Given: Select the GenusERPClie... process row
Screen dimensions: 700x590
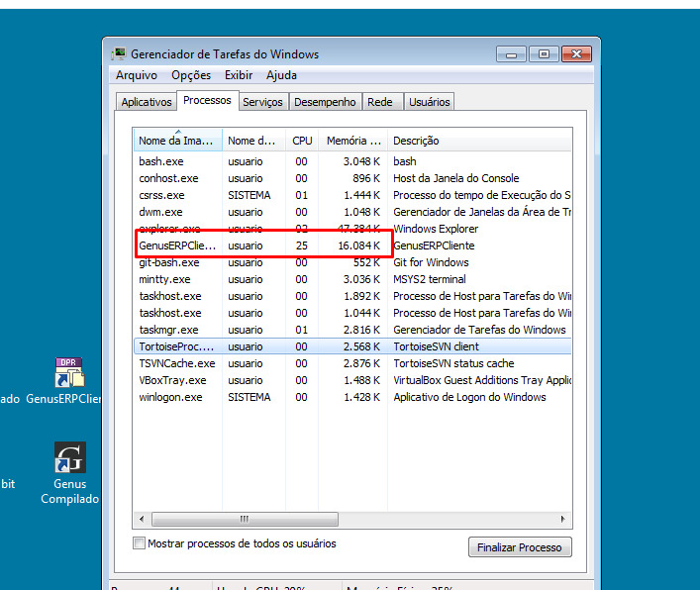Looking at the screenshot, I should 352,246.
